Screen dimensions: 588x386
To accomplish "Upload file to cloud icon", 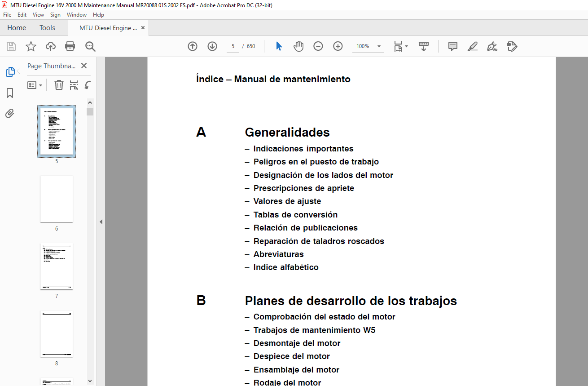I will pyautogui.click(x=51, y=46).
